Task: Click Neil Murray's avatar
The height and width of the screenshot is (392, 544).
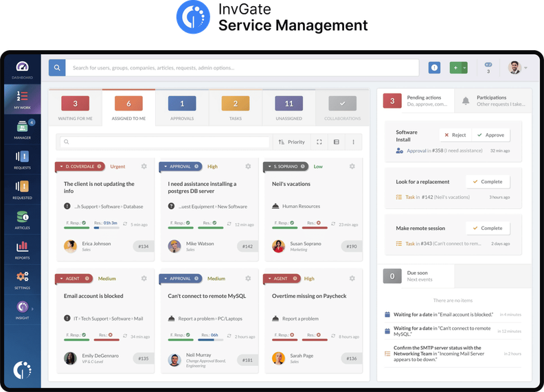Action: click(x=174, y=360)
